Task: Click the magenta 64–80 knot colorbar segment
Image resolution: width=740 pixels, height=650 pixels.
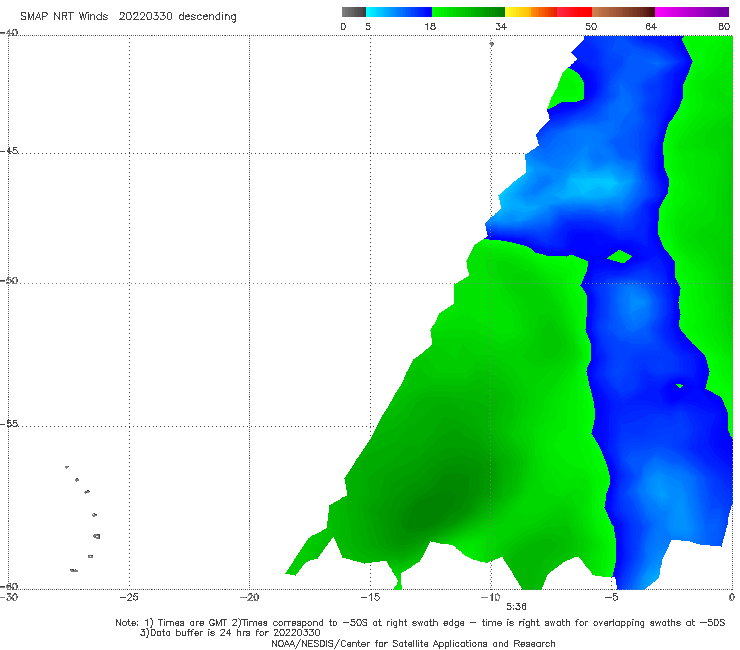Action: tap(692, 12)
